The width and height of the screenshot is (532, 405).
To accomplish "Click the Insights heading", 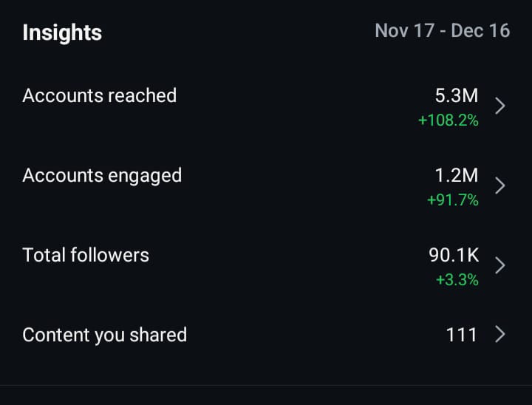I will point(62,33).
